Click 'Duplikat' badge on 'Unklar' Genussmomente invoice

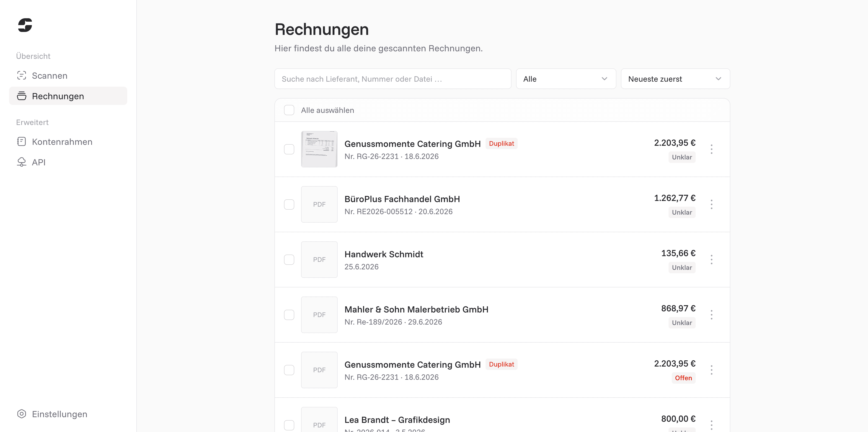point(501,143)
